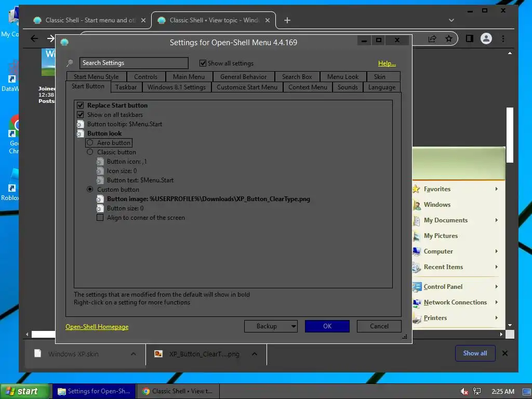Click the settings icon next to Button look
The width and height of the screenshot is (532, 399).
(81, 134)
